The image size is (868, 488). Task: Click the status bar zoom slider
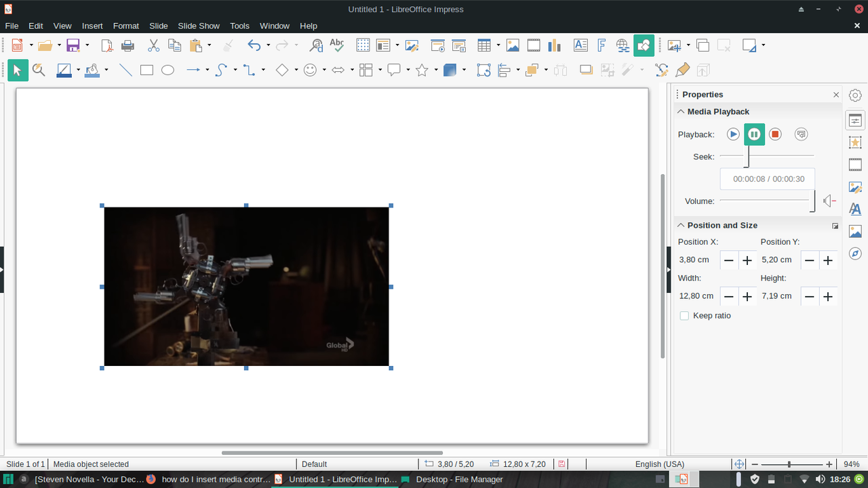[789, 464]
